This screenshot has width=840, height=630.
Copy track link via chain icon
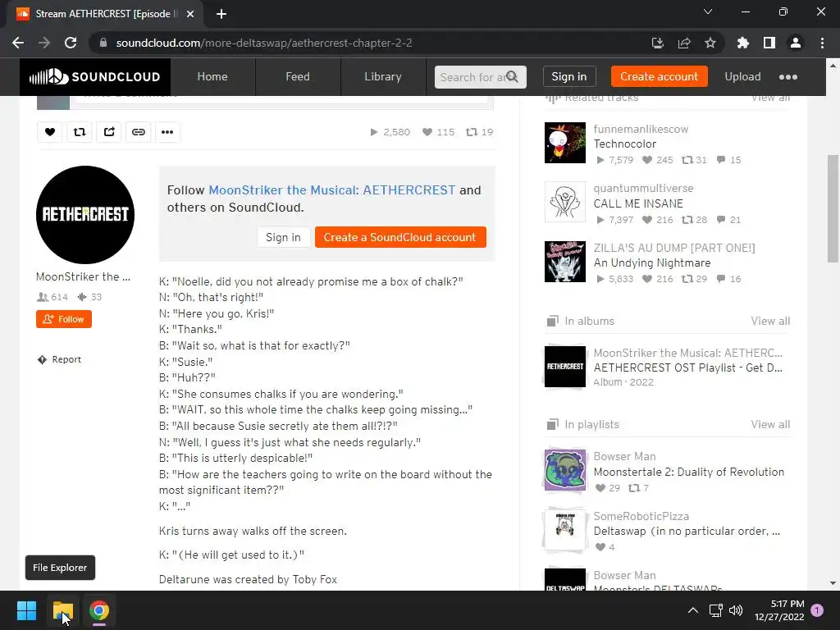click(x=138, y=132)
